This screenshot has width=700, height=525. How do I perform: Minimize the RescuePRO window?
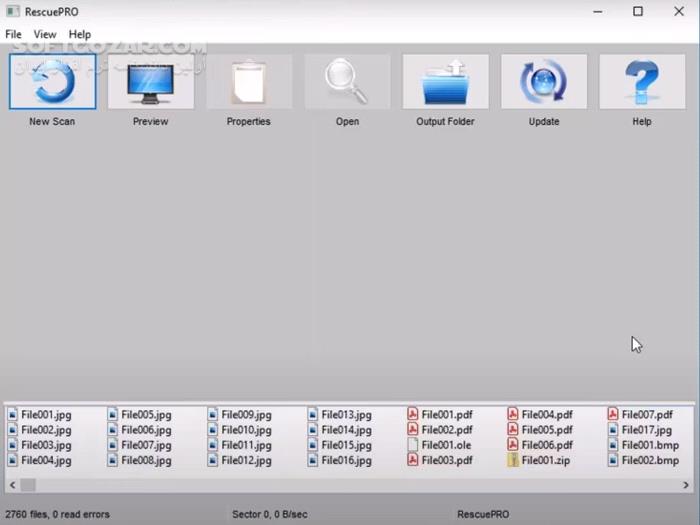click(598, 11)
